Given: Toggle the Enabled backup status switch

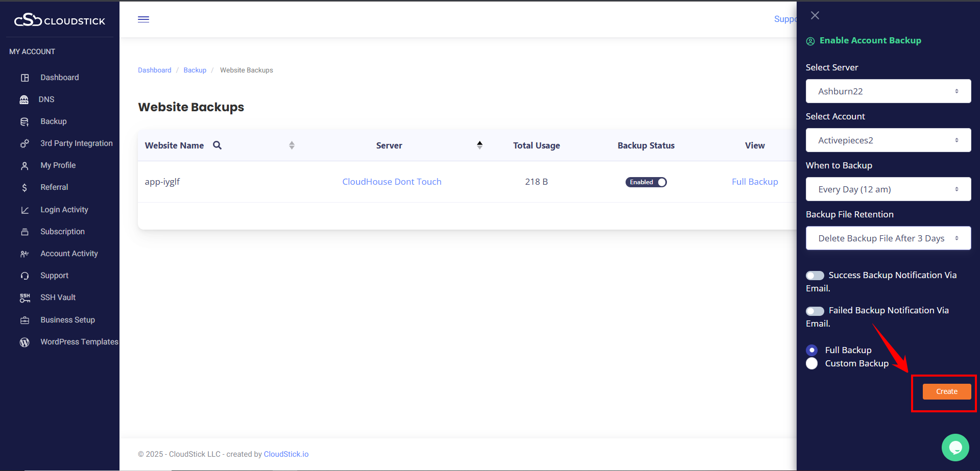Looking at the screenshot, I should (646, 182).
